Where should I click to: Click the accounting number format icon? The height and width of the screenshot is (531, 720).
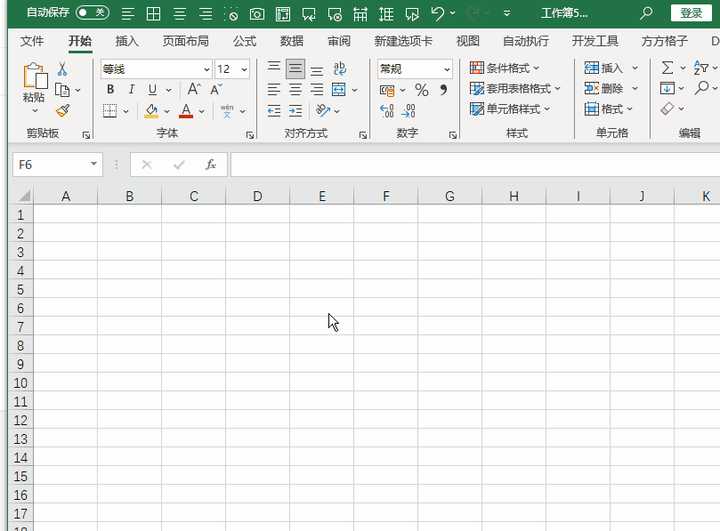click(387, 90)
